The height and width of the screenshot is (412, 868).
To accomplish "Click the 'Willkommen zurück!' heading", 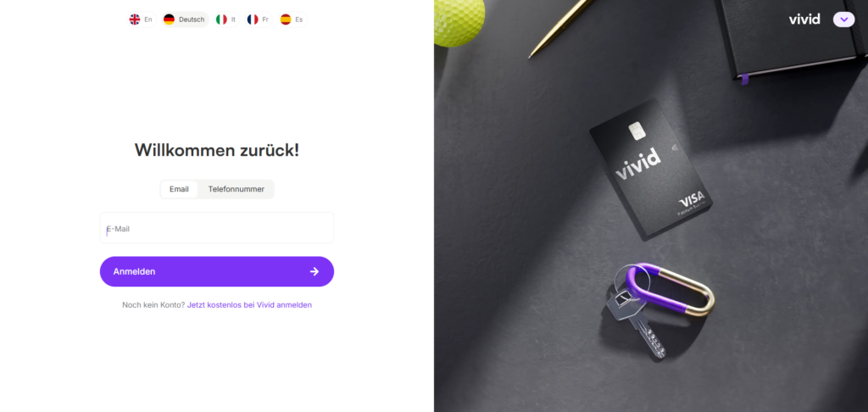I will click(x=217, y=150).
